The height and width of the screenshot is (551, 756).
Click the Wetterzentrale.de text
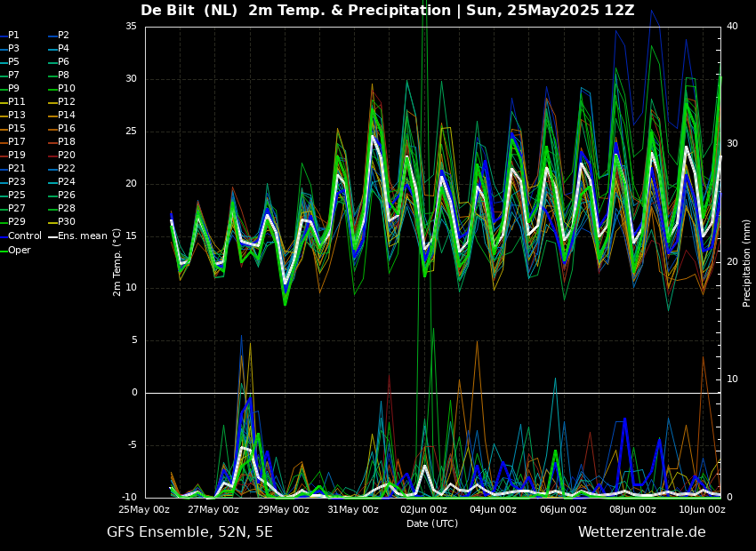point(641,532)
